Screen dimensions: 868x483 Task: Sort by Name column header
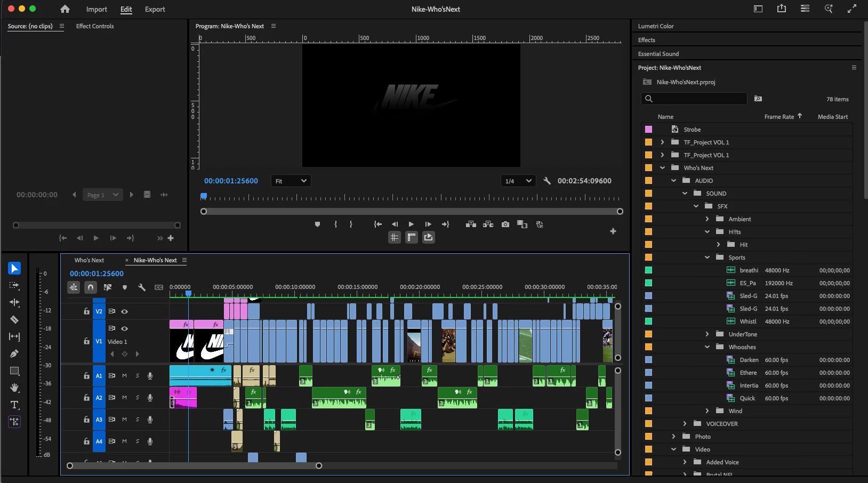[x=665, y=117]
